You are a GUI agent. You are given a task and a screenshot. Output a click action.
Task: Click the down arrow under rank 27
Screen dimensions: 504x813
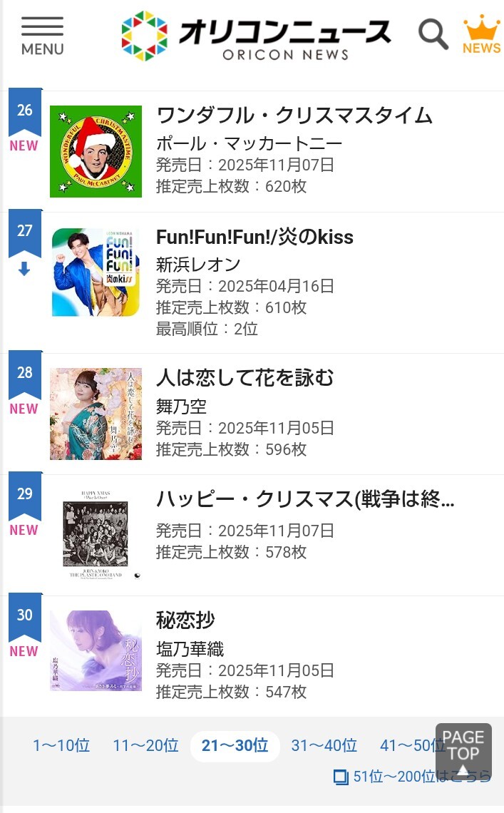pyautogui.click(x=24, y=269)
